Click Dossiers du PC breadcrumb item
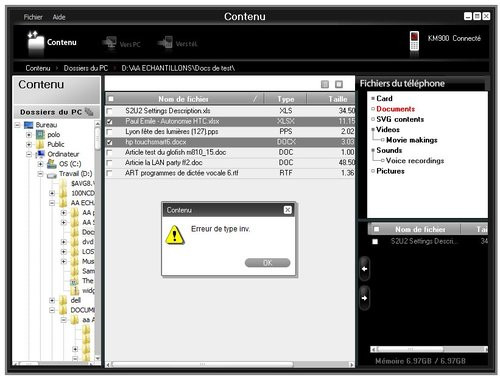This screenshot has height=380, width=500. [x=86, y=68]
